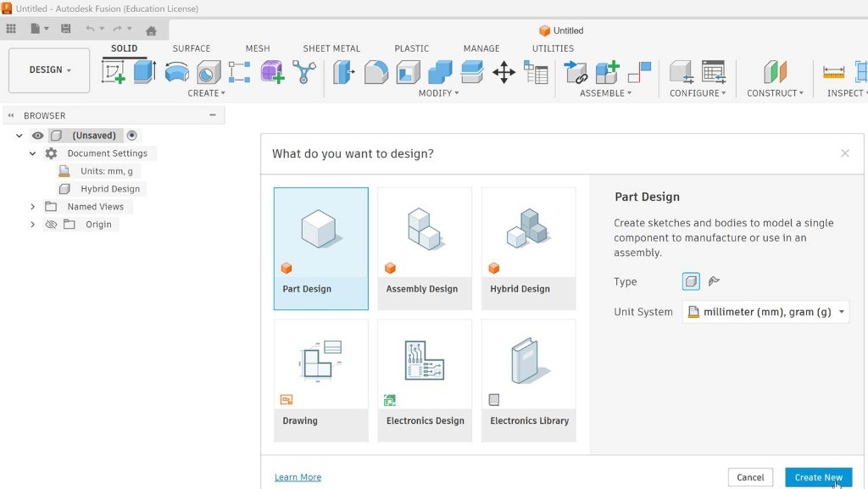Select the Rectangular Pattern tool

(x=239, y=72)
